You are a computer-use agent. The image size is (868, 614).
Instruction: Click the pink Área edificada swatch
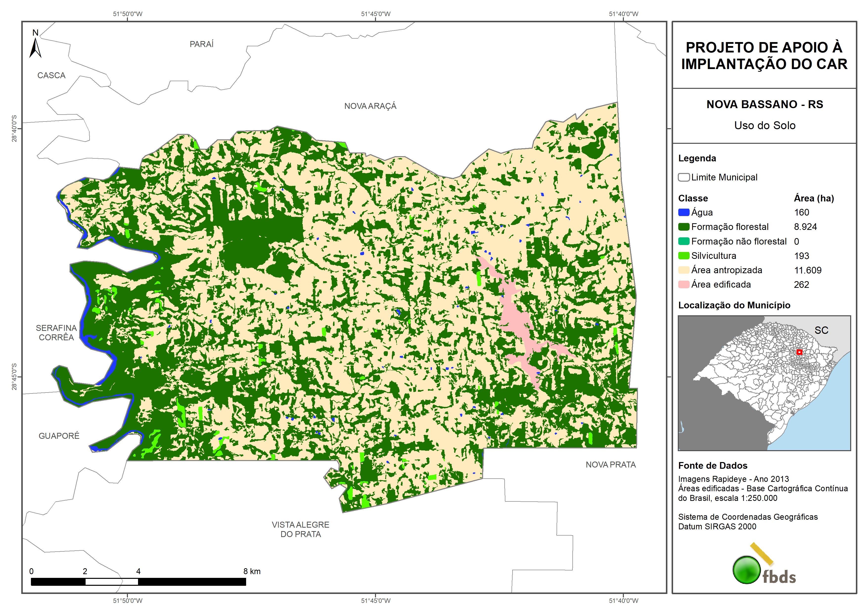coord(683,285)
